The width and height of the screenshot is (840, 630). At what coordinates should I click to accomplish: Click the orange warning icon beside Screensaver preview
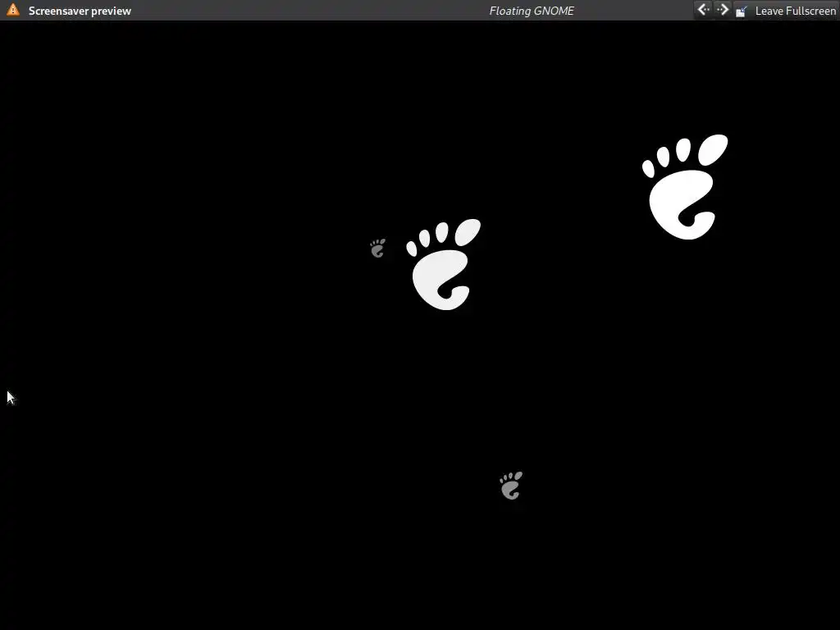pyautogui.click(x=13, y=10)
